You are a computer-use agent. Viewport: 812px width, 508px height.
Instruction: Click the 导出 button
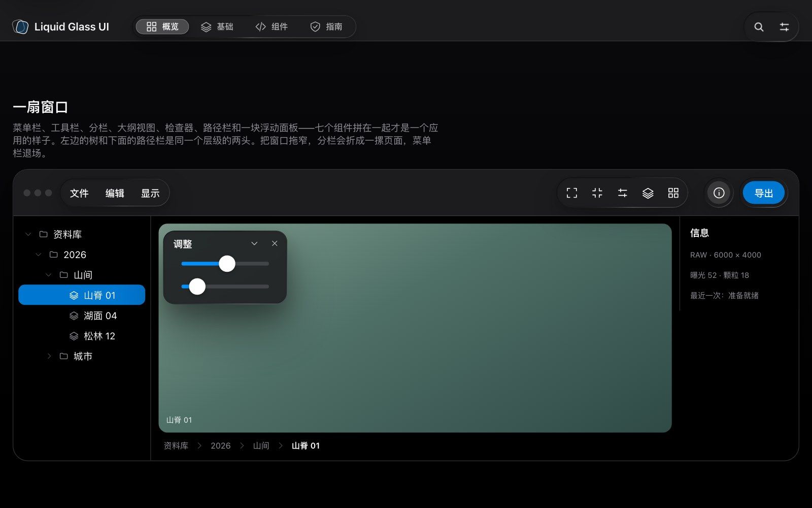764,193
